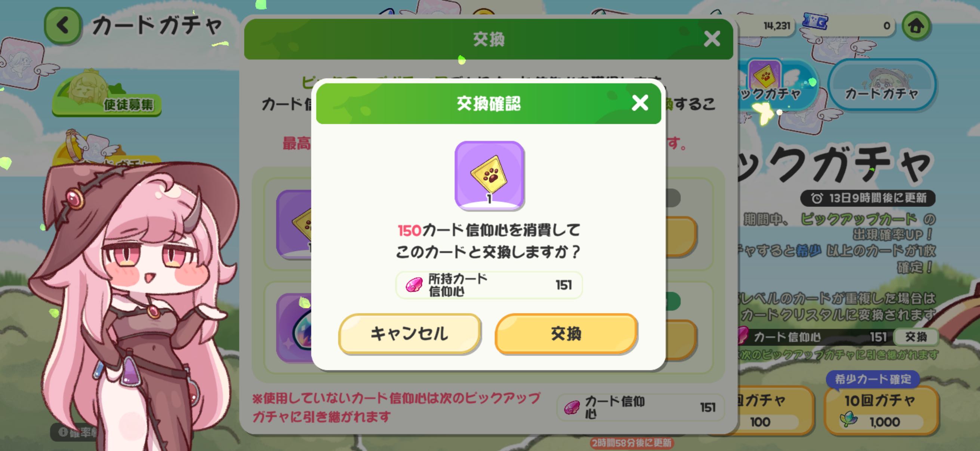Viewport: 980px width, 451px height.
Task: Tap the paw card thumbnail in the dialog
Action: click(489, 175)
